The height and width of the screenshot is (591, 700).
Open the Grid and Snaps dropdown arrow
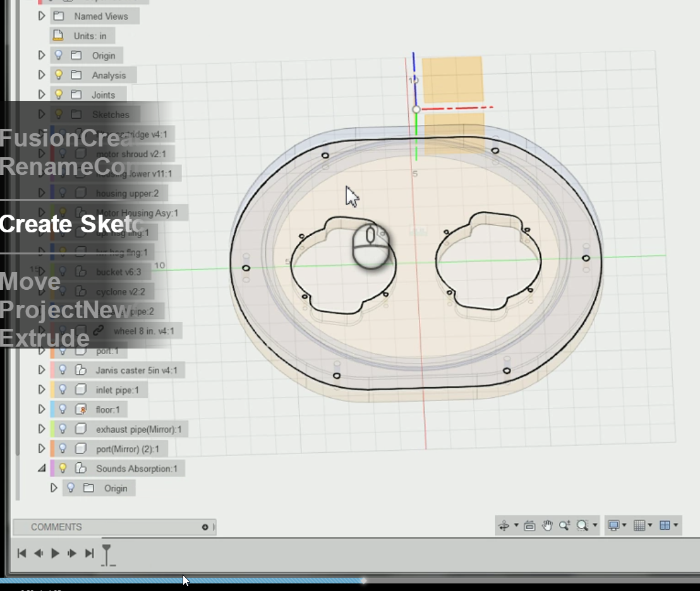coord(649,525)
